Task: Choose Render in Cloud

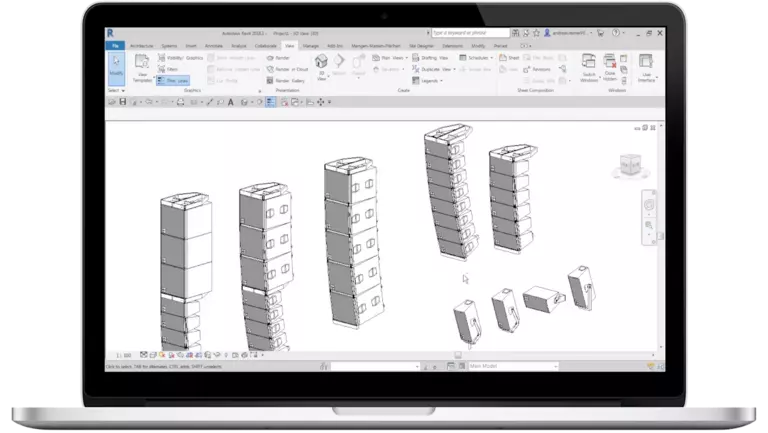Action: tap(288, 69)
